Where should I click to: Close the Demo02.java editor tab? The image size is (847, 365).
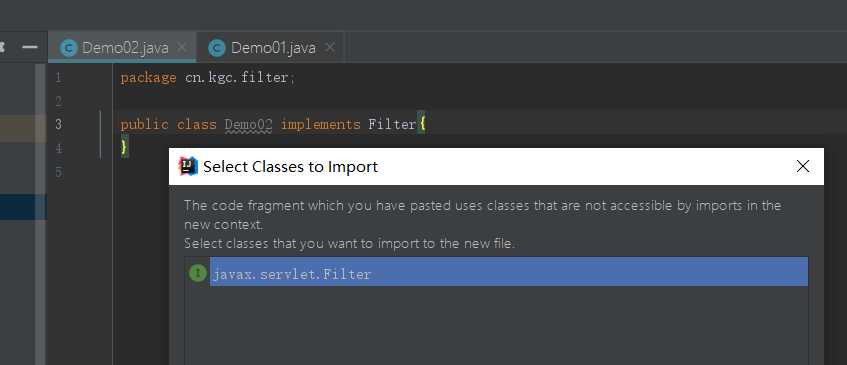click(182, 48)
